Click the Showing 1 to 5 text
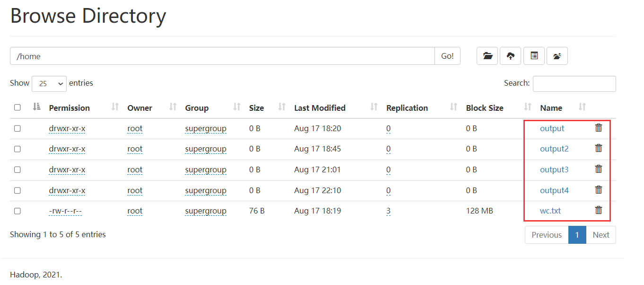Image resolution: width=644 pixels, height=285 pixels. [x=58, y=234]
